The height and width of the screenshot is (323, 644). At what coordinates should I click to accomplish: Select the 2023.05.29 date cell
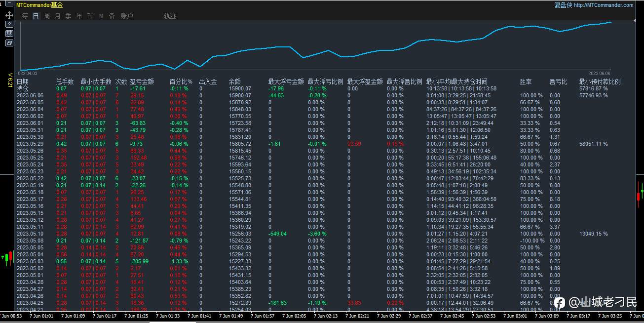tap(30, 144)
